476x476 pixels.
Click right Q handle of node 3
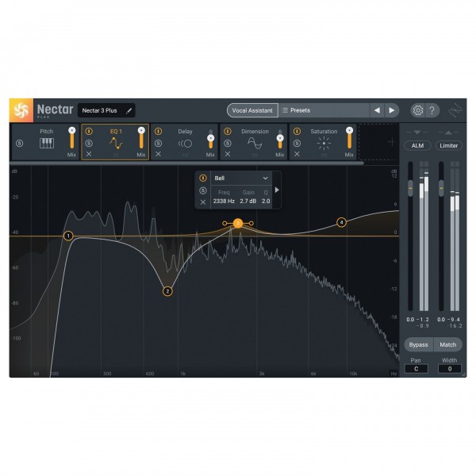251,224
